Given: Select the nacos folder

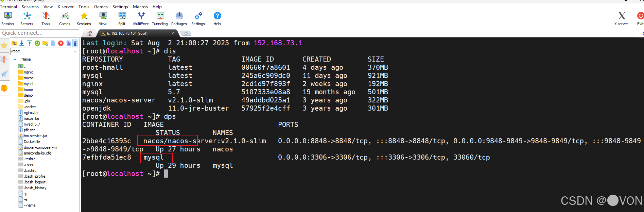Looking at the screenshot, I should (26, 78).
